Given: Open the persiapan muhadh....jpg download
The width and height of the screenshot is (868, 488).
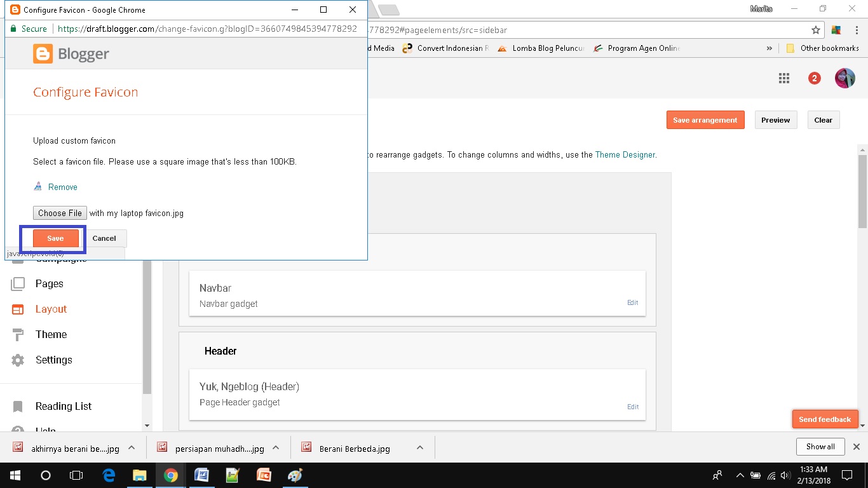Looking at the screenshot, I should click(x=211, y=448).
